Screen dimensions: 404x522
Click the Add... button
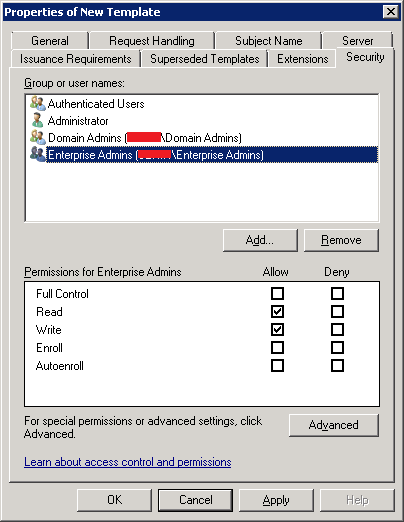pyautogui.click(x=260, y=240)
